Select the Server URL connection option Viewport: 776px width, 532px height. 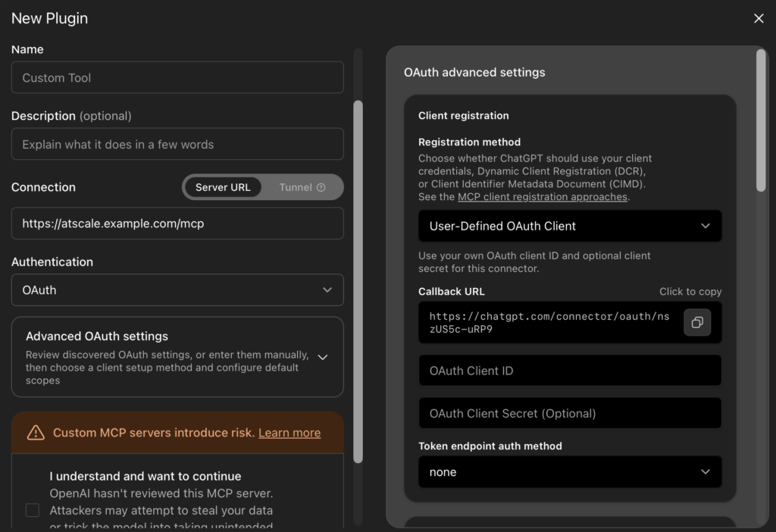pos(223,187)
